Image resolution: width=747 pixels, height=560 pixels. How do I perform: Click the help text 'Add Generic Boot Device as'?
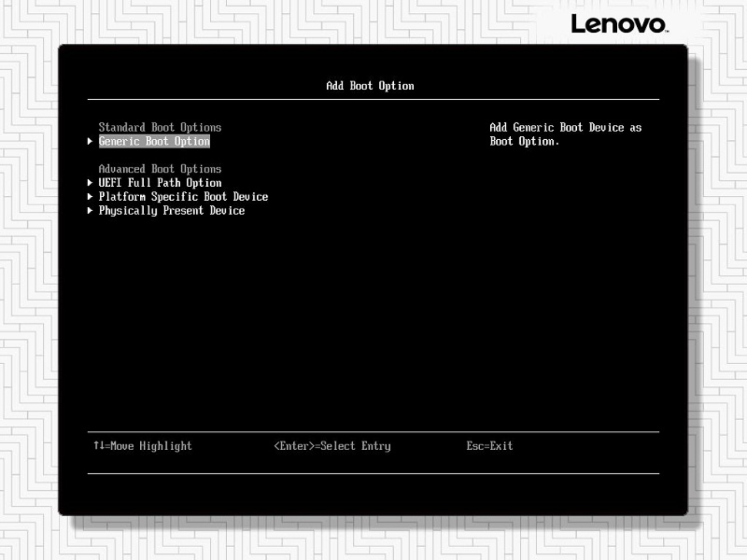pyautogui.click(x=566, y=127)
